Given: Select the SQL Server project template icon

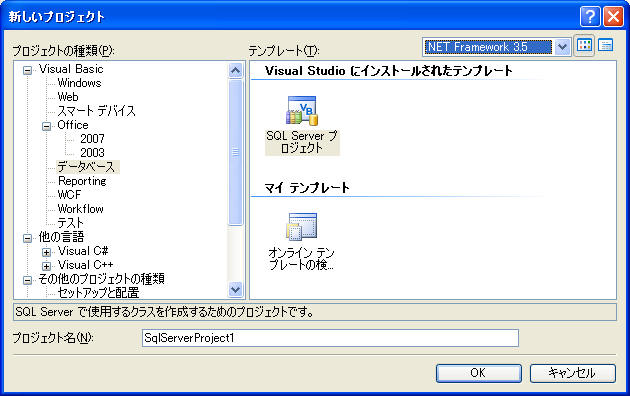Looking at the screenshot, I should pyautogui.click(x=302, y=111).
